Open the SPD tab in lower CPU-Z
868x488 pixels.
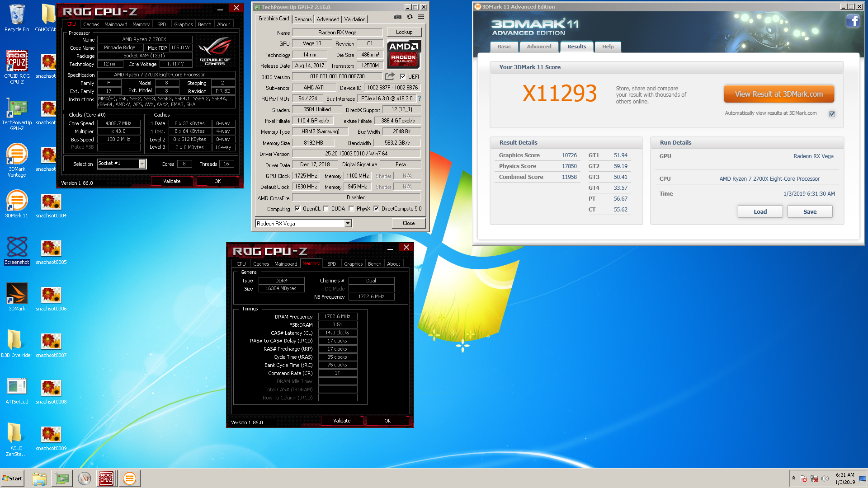(x=332, y=264)
